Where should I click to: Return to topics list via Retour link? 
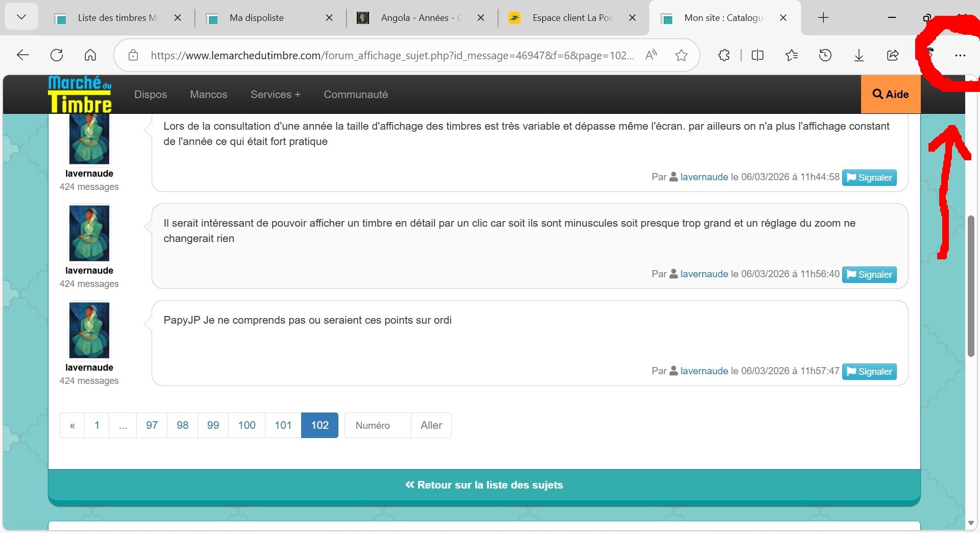[x=484, y=485]
